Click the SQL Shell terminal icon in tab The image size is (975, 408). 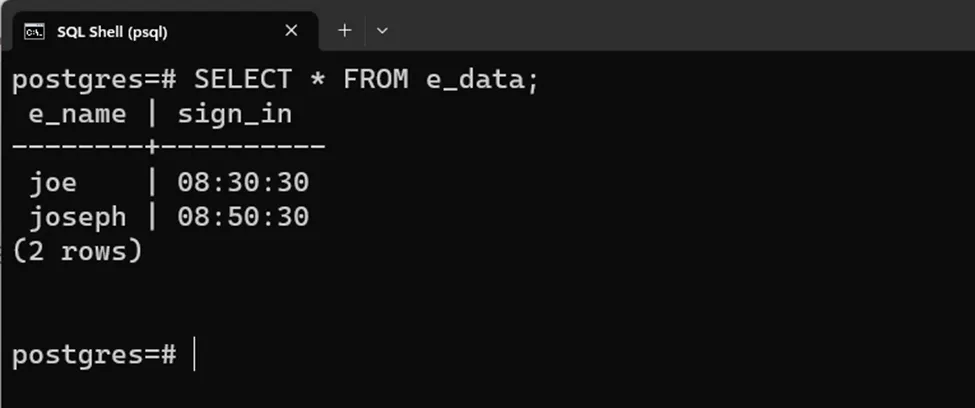[x=34, y=31]
